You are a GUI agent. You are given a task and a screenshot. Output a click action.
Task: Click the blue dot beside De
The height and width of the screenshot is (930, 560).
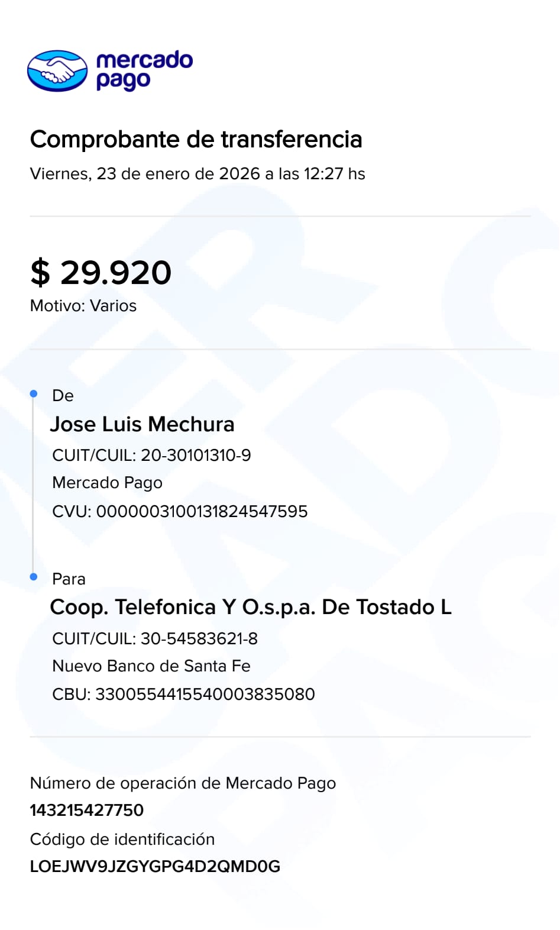pos(34,394)
